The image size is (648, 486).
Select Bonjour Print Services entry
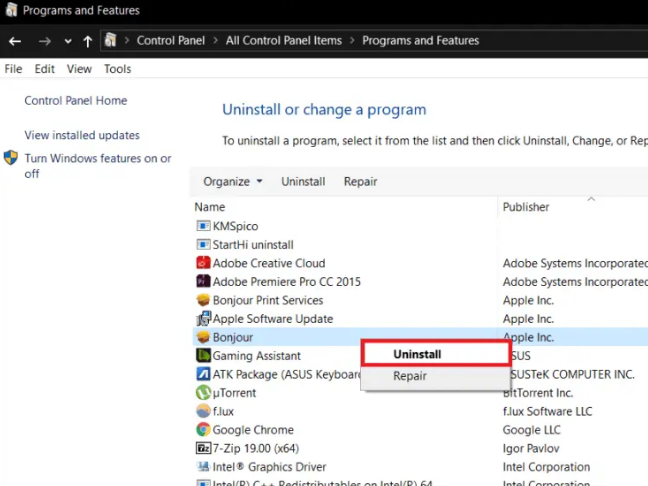268,300
